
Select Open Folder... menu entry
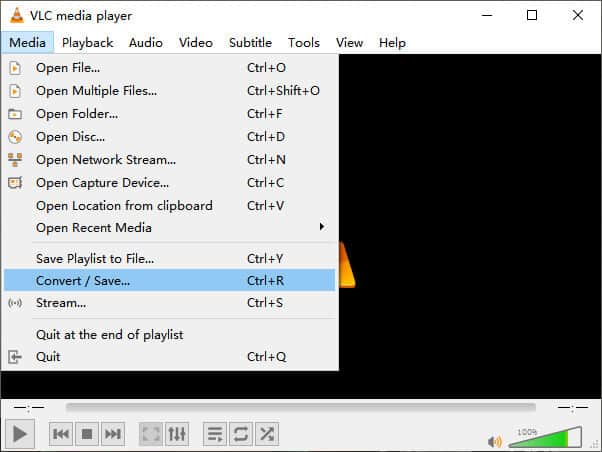(x=170, y=114)
